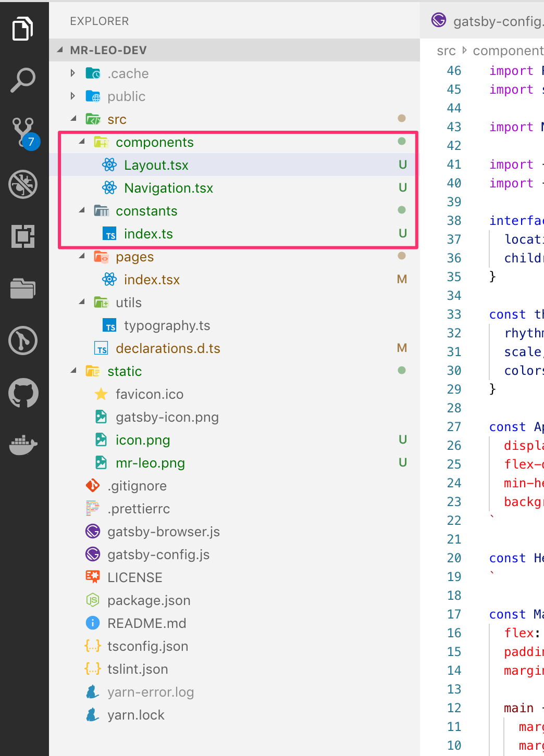Click the React icon beside pages index.tsx
Image resolution: width=544 pixels, height=756 pixels.
pyautogui.click(x=109, y=280)
